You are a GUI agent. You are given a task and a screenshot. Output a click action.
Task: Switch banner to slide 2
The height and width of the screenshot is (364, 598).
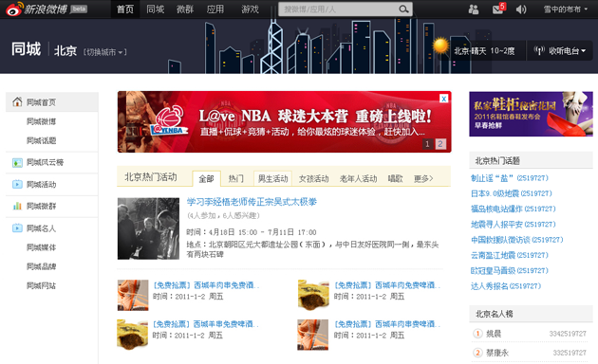(440, 144)
